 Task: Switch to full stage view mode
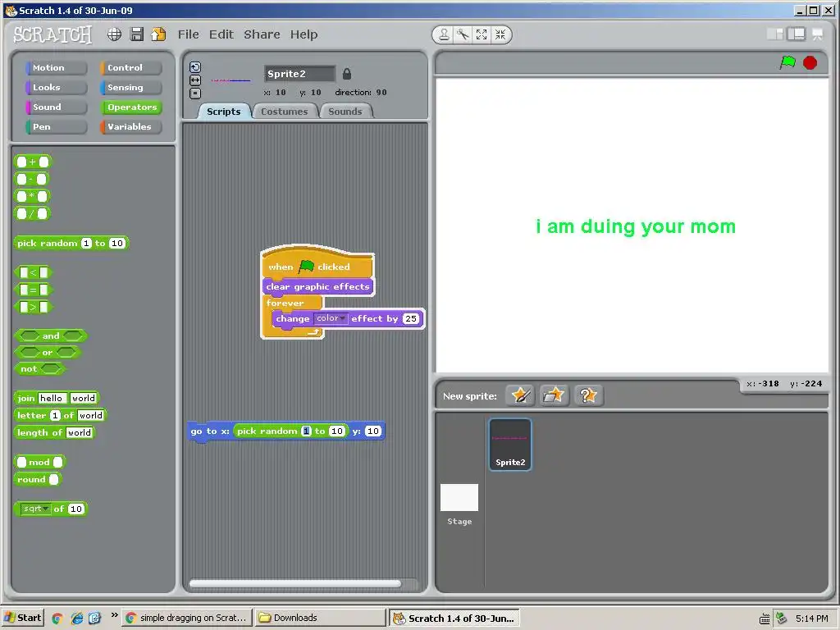pyautogui.click(x=796, y=34)
